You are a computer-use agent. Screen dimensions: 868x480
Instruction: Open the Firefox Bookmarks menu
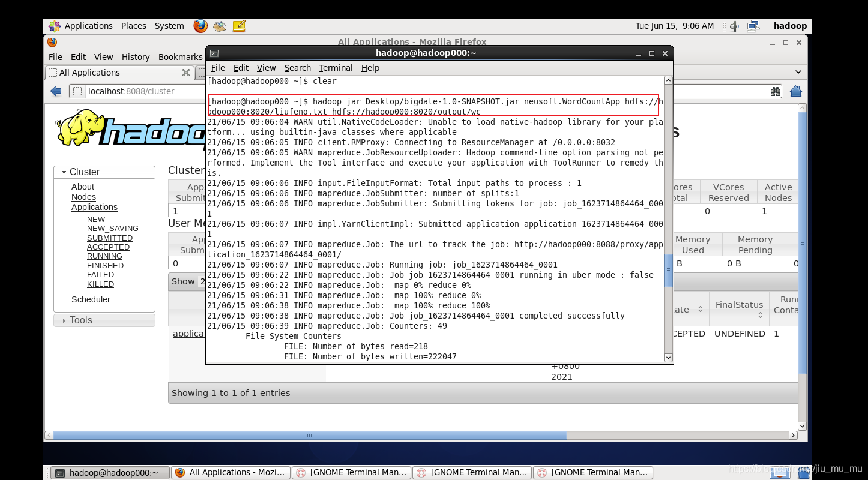180,57
